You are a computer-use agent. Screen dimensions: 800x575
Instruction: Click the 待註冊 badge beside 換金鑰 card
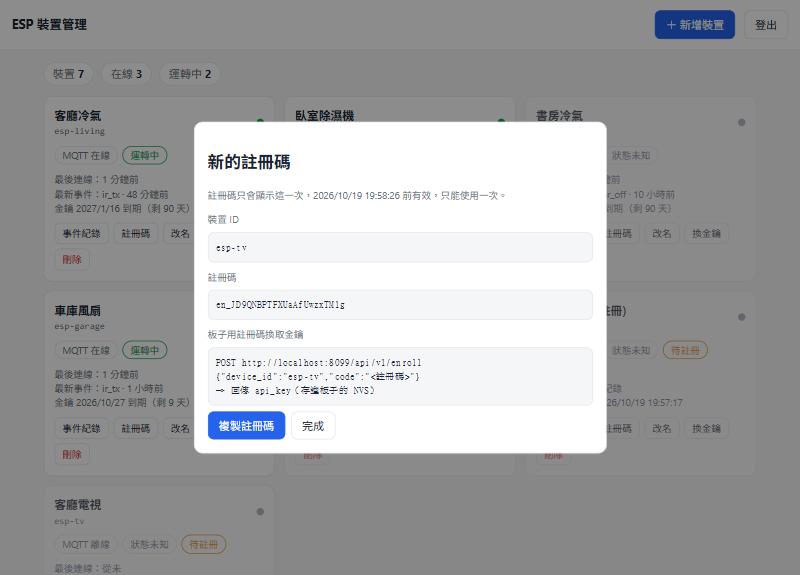685,351
